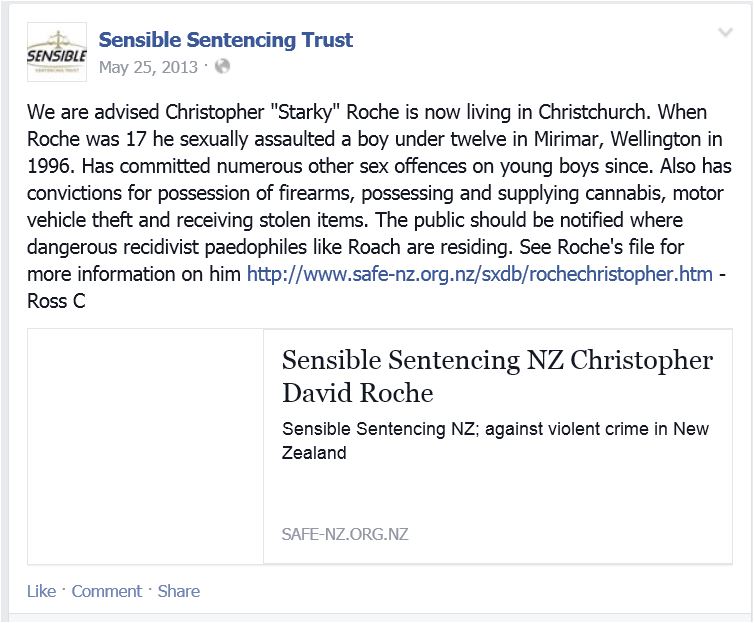Open the blank link preview thumbnail
754x623 pixels.
tap(146, 446)
